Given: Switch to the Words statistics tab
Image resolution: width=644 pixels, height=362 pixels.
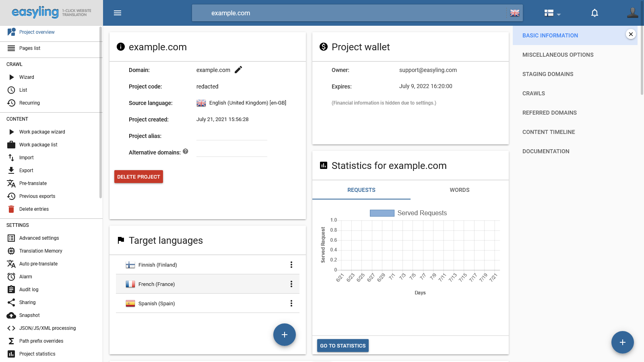Looking at the screenshot, I should [x=459, y=190].
